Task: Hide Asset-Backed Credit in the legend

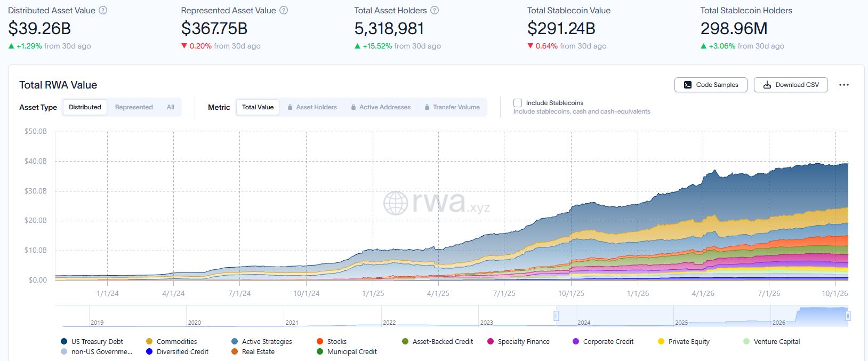Action: coord(437,341)
